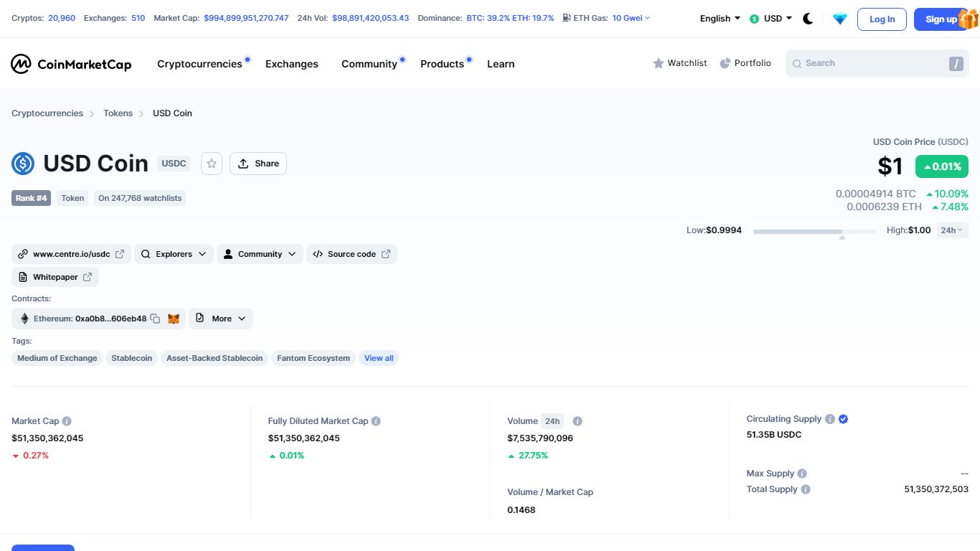Expand the Community links dropdown
This screenshot has height=551, width=980.
260,254
